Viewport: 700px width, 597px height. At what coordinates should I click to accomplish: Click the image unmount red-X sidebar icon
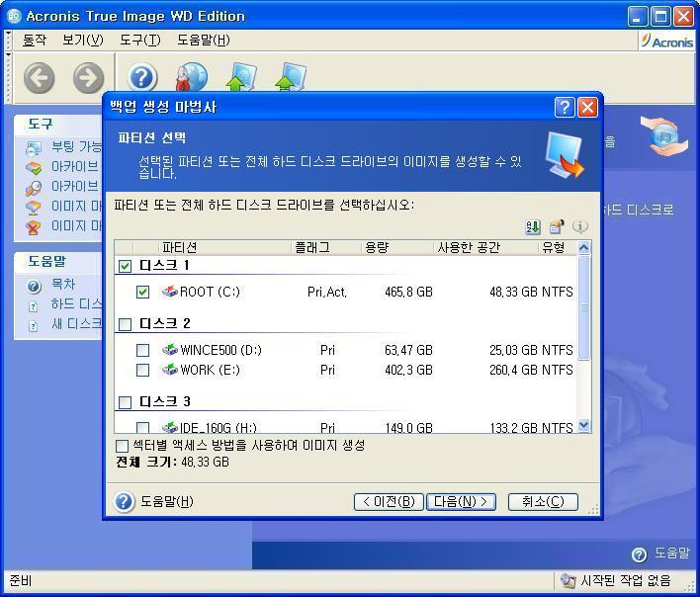coord(34,227)
